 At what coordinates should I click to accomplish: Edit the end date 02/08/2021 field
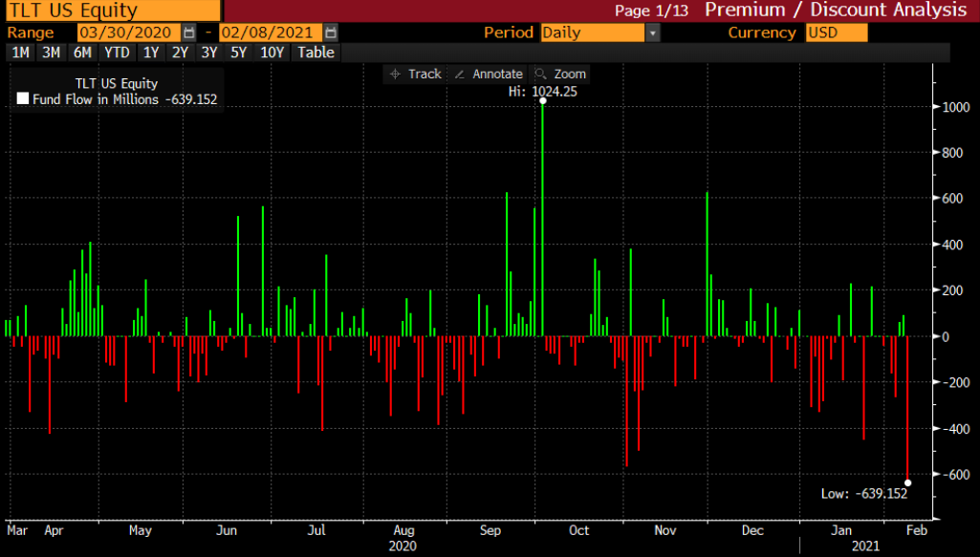[x=272, y=32]
